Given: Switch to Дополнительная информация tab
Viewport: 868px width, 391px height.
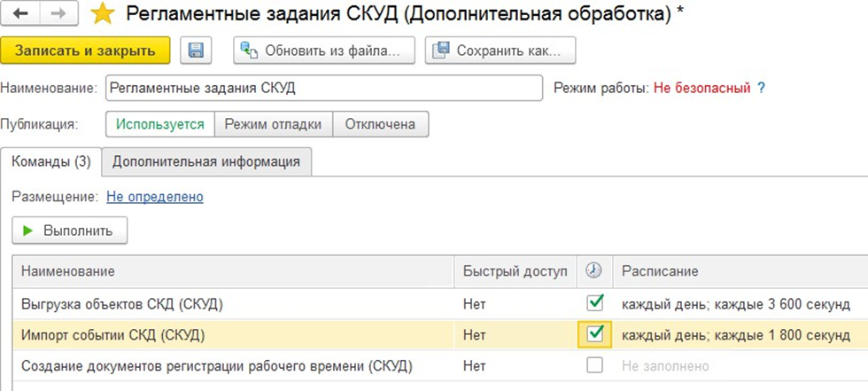Looking at the screenshot, I should tap(205, 161).
